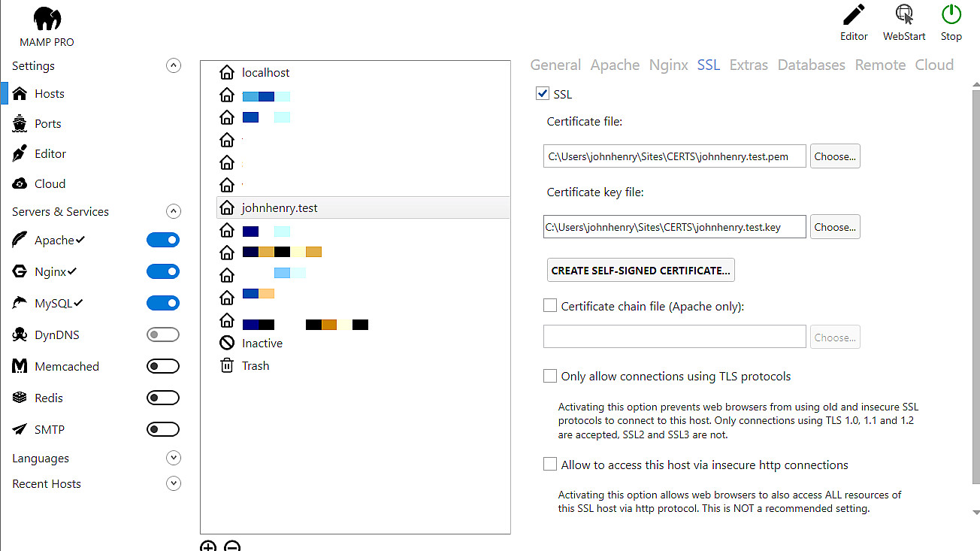Screen dimensions: 980x551
Task: Launch WebStart from the top toolbar
Action: tap(904, 15)
